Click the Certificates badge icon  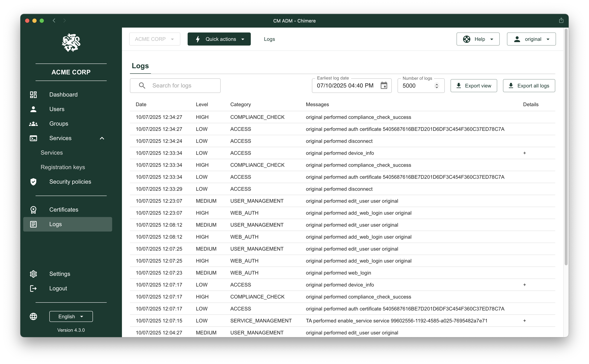click(x=33, y=210)
